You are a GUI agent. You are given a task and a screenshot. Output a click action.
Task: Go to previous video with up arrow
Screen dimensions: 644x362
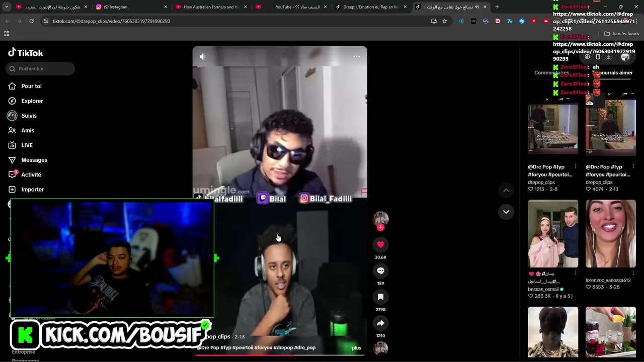[x=506, y=191]
